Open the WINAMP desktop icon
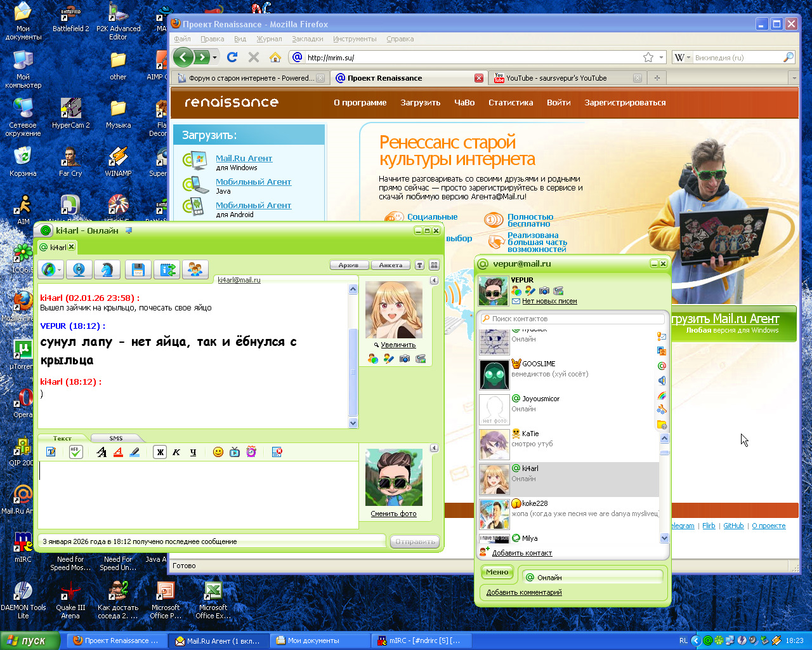The width and height of the screenshot is (812, 650). [118, 162]
